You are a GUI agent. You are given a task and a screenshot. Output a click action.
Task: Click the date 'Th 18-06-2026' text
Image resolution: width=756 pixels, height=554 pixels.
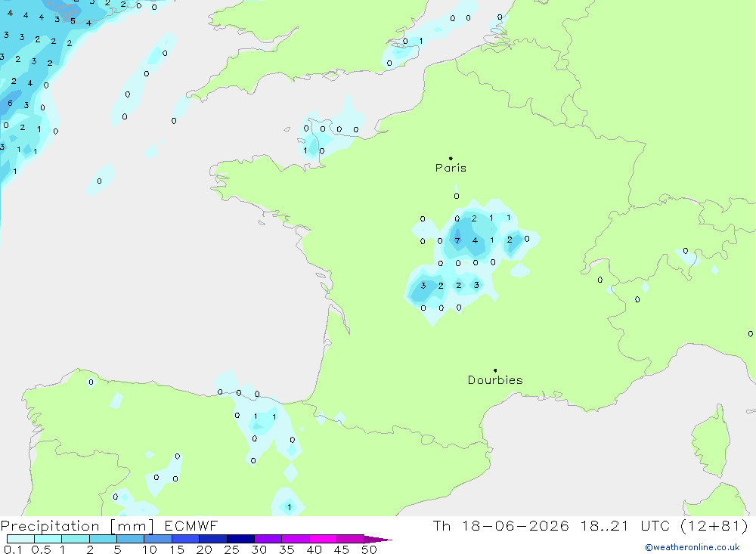point(500,525)
